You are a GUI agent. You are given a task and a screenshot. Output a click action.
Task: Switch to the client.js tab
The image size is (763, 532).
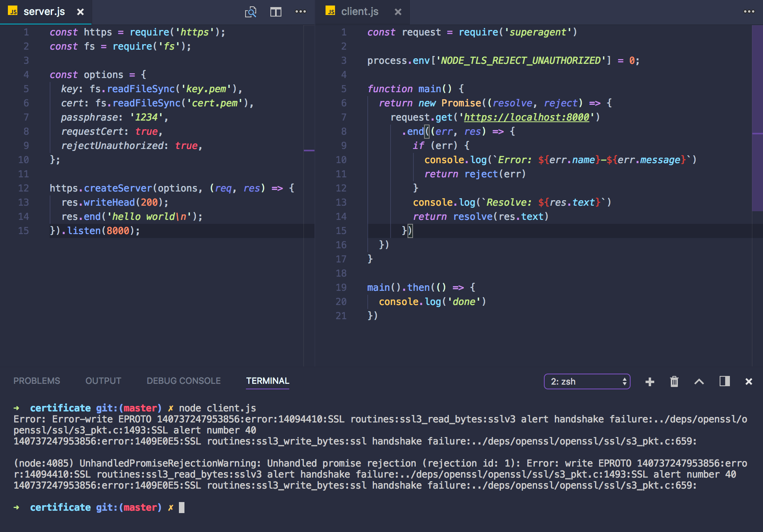[359, 12]
